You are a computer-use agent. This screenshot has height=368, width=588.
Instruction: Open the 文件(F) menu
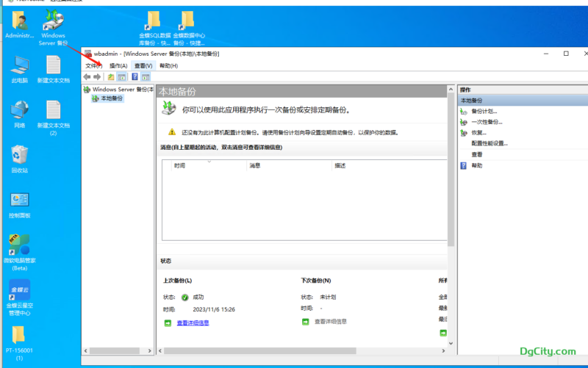point(93,65)
